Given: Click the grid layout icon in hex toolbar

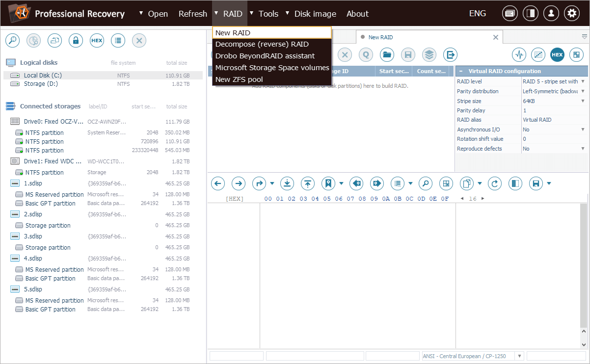Looking at the screenshot, I should (x=446, y=183).
